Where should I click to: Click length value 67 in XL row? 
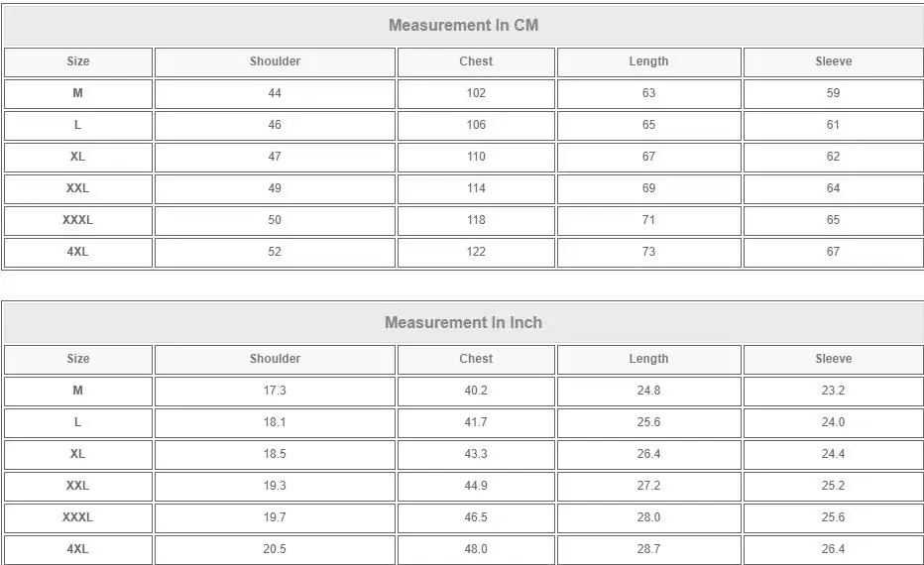648,158
